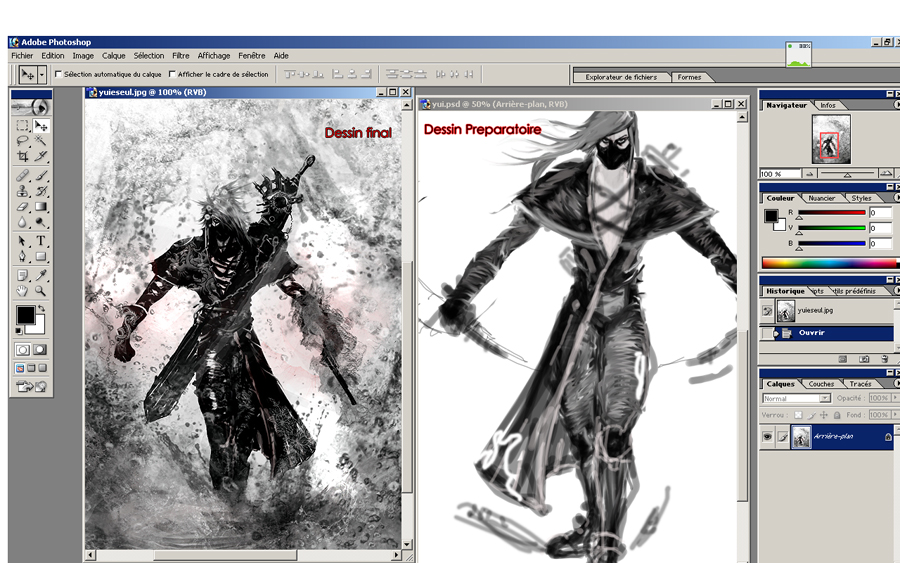The height and width of the screenshot is (563, 900).
Task: Select the Eraser tool
Action: tap(22, 207)
